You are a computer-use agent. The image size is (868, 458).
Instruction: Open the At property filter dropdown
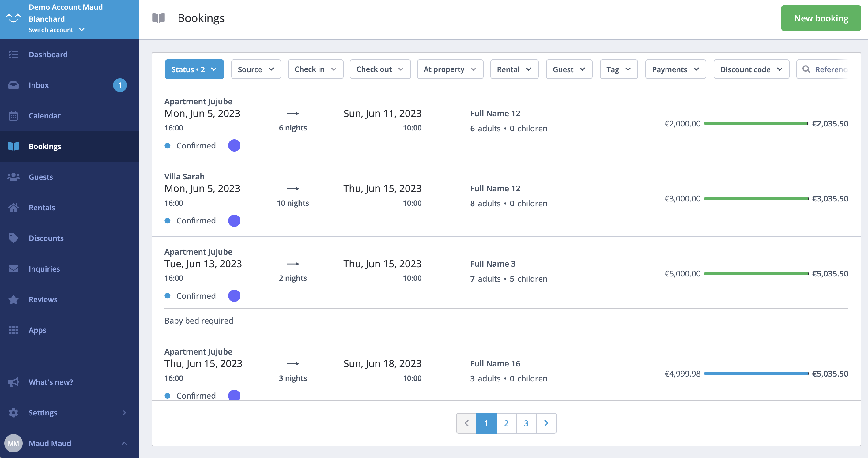(x=450, y=69)
